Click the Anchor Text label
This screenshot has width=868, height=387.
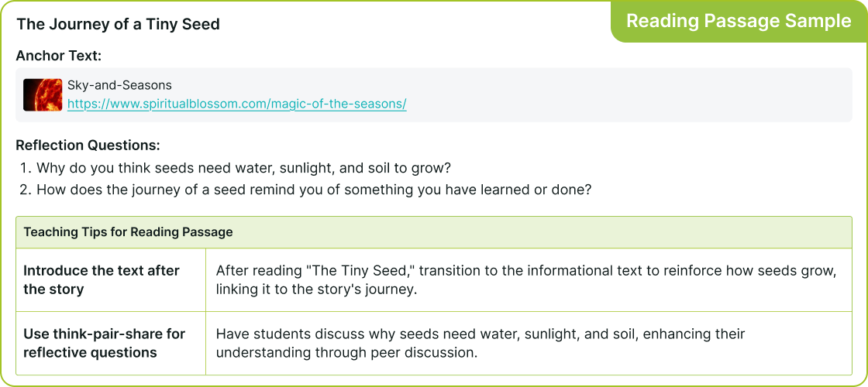(59, 56)
